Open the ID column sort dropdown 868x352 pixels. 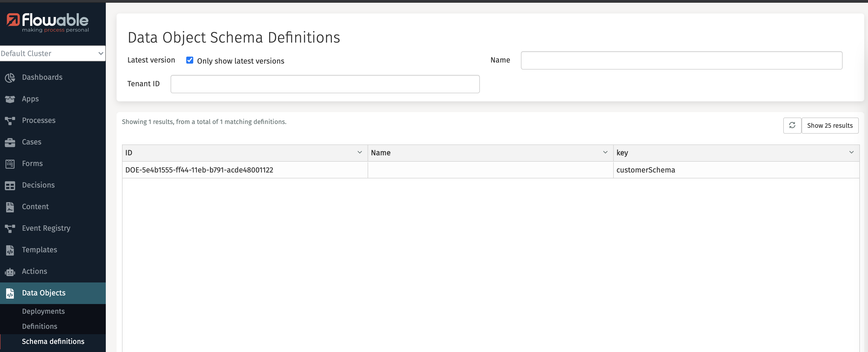tap(359, 152)
